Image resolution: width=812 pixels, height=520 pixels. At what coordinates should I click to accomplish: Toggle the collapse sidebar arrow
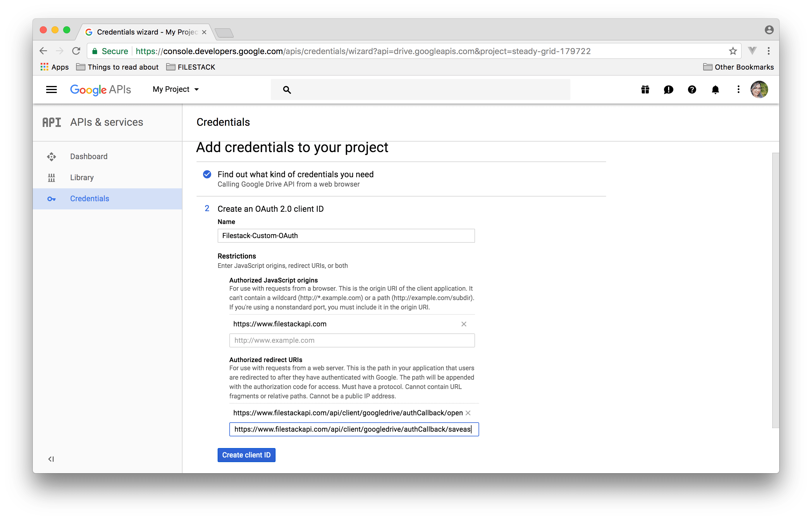coord(51,459)
